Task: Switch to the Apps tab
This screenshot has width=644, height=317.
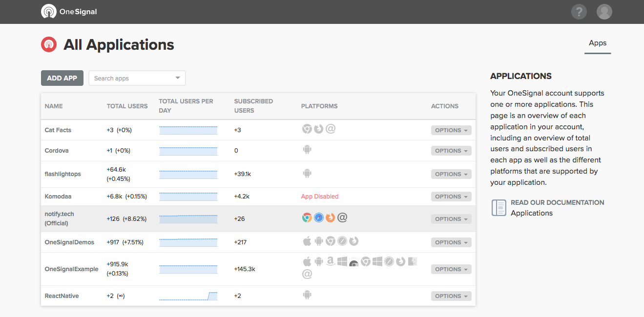Action: [598, 43]
